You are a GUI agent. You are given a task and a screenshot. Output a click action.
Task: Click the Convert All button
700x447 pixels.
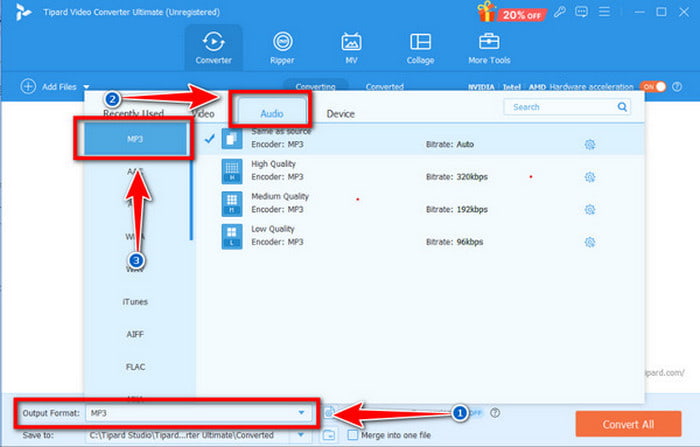tap(628, 424)
